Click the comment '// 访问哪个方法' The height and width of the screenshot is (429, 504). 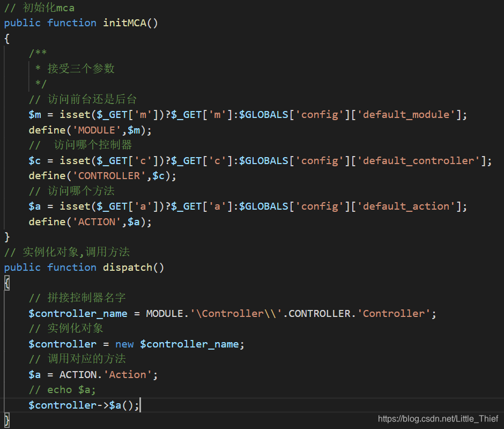pos(72,191)
